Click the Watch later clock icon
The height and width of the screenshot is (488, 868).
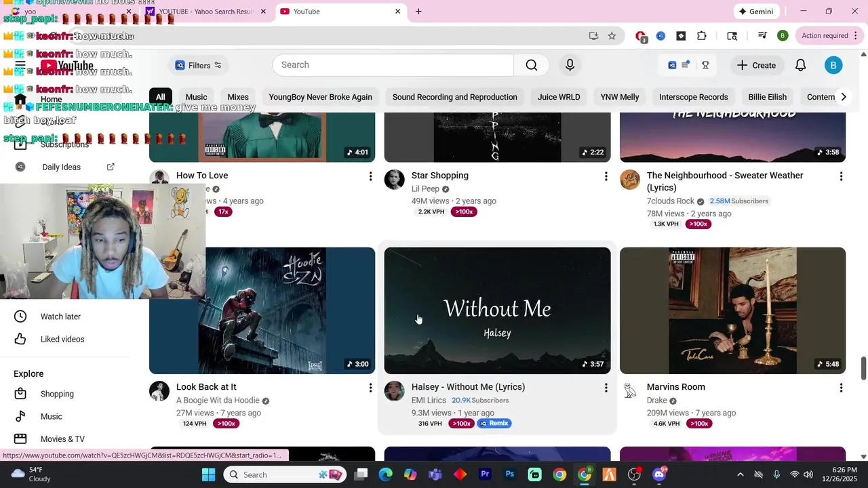(20, 317)
